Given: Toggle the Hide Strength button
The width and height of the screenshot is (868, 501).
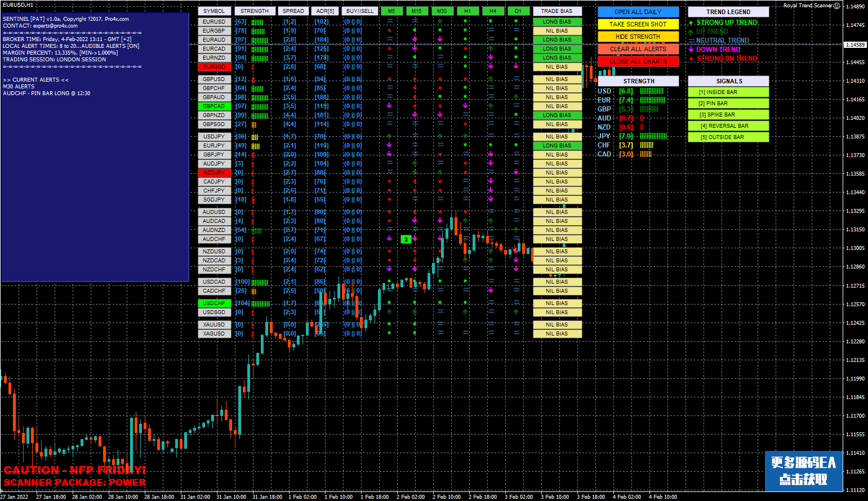Looking at the screenshot, I should click(x=638, y=37).
